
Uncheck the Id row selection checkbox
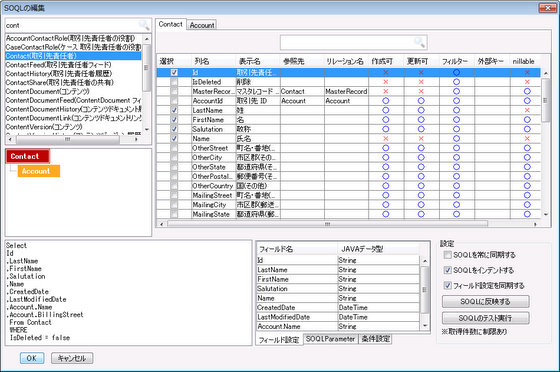click(174, 72)
